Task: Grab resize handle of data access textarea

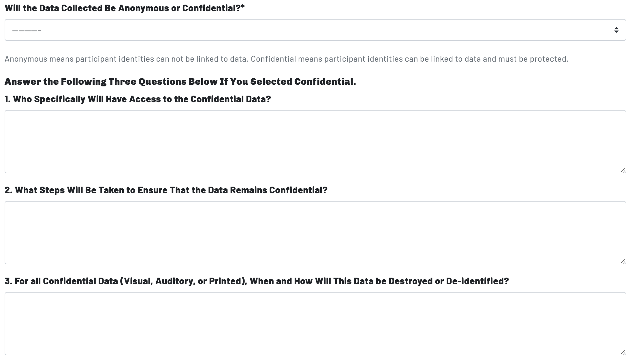Action: [623, 170]
